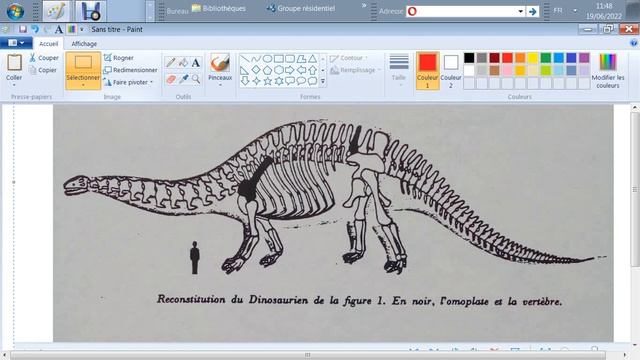This screenshot has height=360, width=640.
Task: Select the four-point star shape
Action: [x=256, y=81]
